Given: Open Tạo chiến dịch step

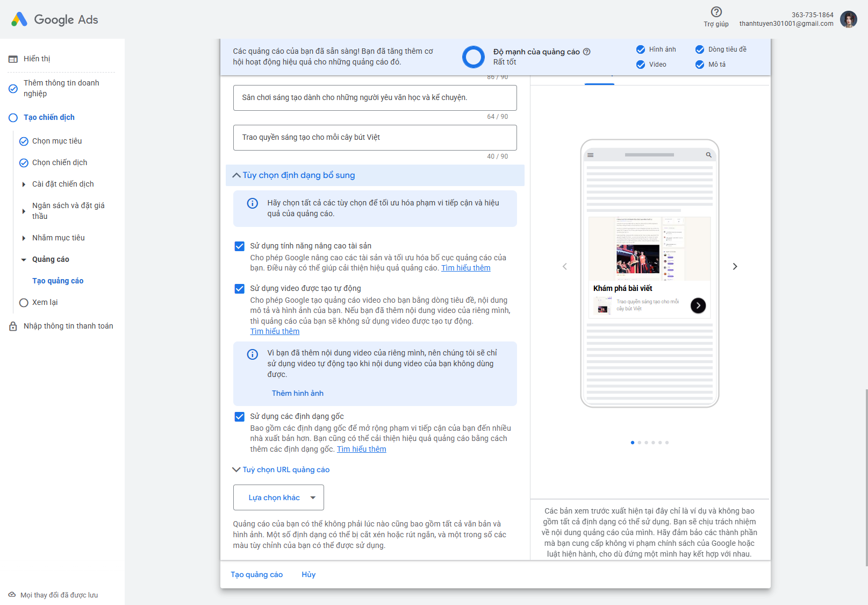Looking at the screenshot, I should pyautogui.click(x=49, y=117).
